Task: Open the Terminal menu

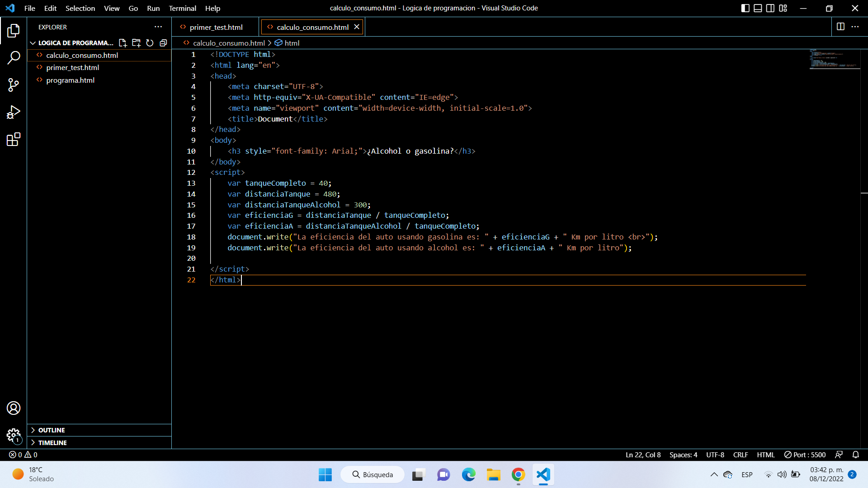Action: (x=182, y=8)
